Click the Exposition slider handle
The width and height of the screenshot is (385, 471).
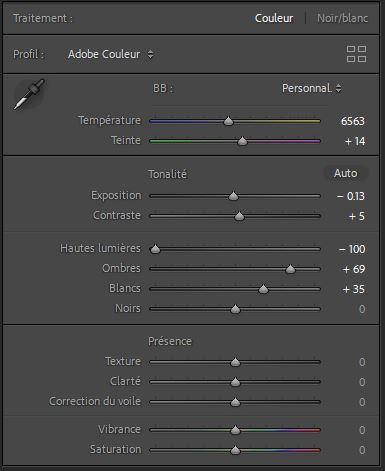click(233, 196)
